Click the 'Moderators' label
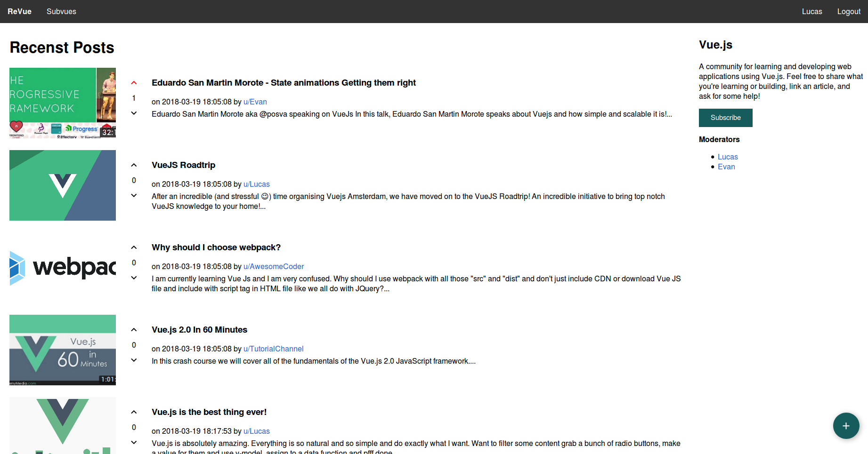Screen dimensions: 868x454 [x=719, y=139]
